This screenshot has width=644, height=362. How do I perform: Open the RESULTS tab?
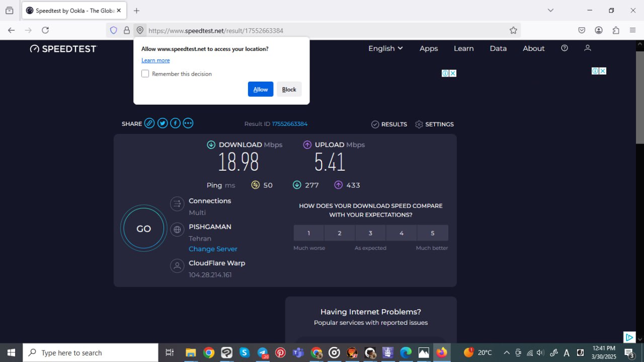point(389,124)
